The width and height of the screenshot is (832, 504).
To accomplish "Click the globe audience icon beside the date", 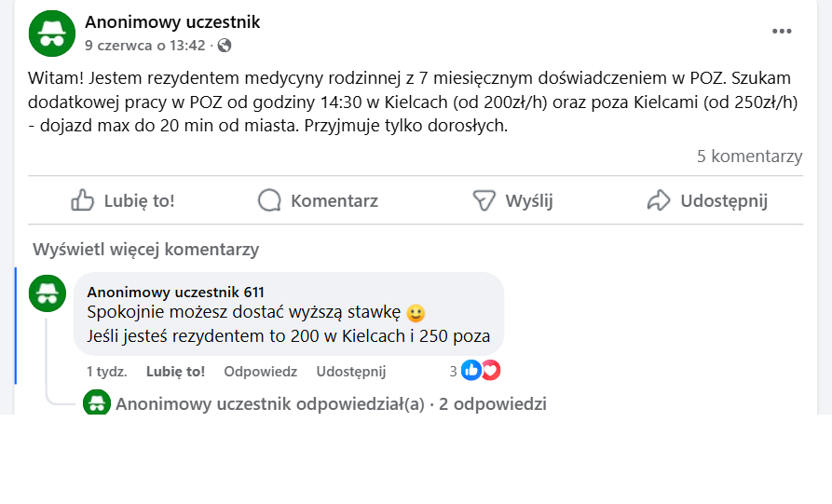I will 225,45.
